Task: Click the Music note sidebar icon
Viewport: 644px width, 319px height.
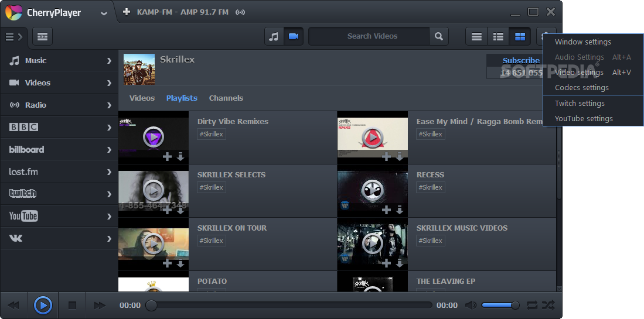Action: tap(15, 61)
